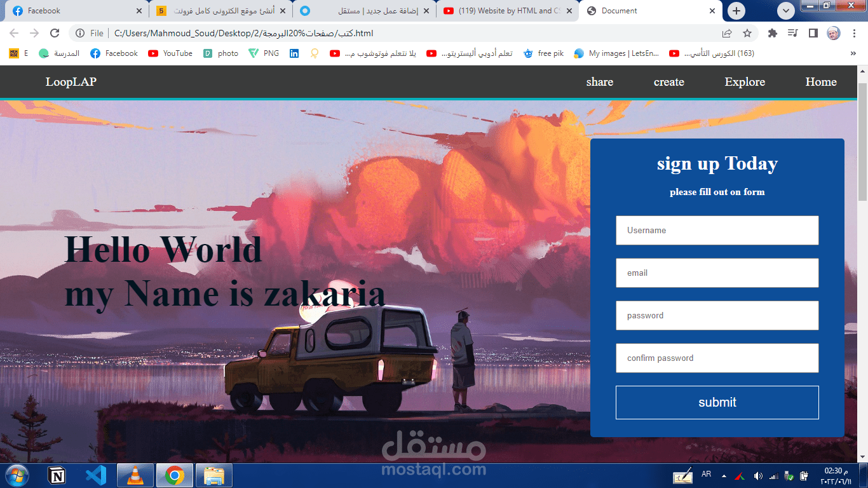Viewport: 868px width, 488px height.
Task: Click the page vertical scrollbar thumb
Action: click(862, 142)
